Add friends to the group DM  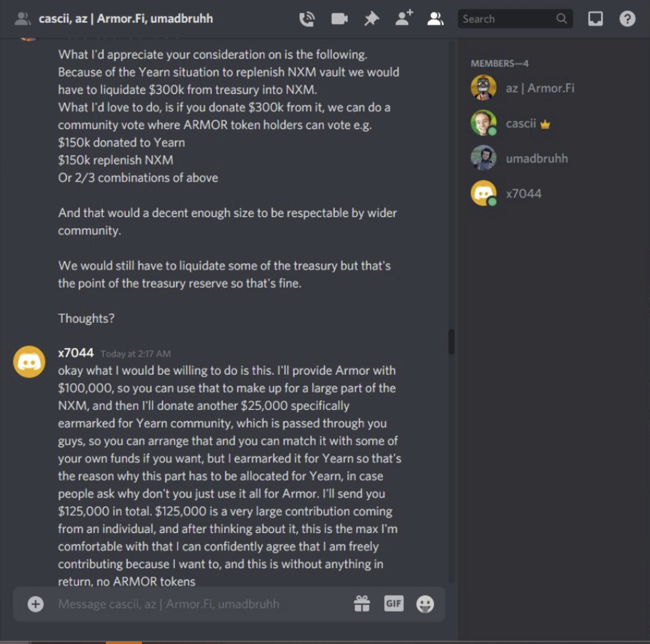(404, 18)
